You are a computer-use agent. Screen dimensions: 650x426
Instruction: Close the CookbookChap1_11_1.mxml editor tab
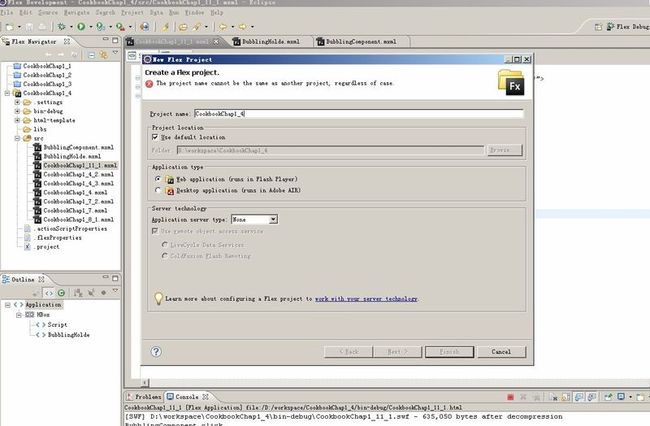216,42
